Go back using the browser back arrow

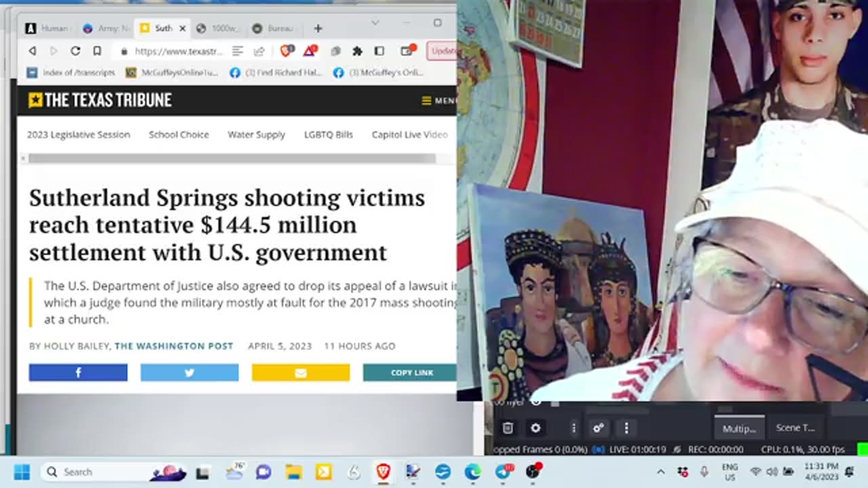32,51
